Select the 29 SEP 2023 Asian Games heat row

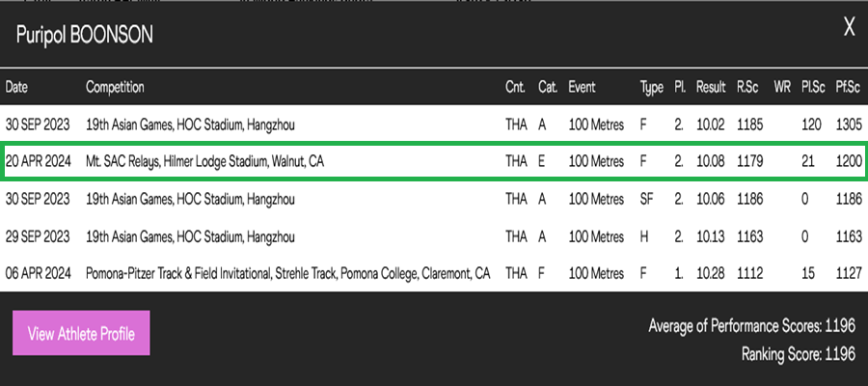(x=434, y=236)
